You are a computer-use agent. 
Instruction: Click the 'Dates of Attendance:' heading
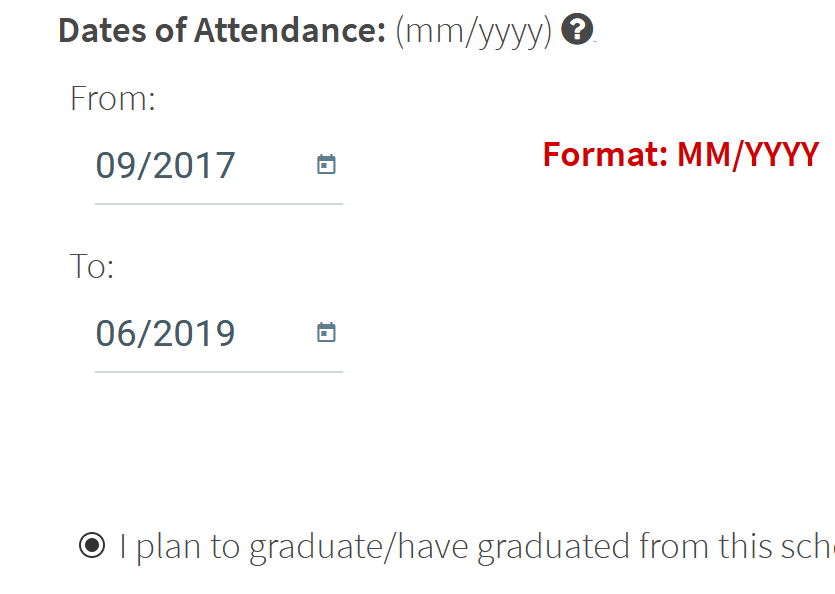pyautogui.click(x=222, y=30)
